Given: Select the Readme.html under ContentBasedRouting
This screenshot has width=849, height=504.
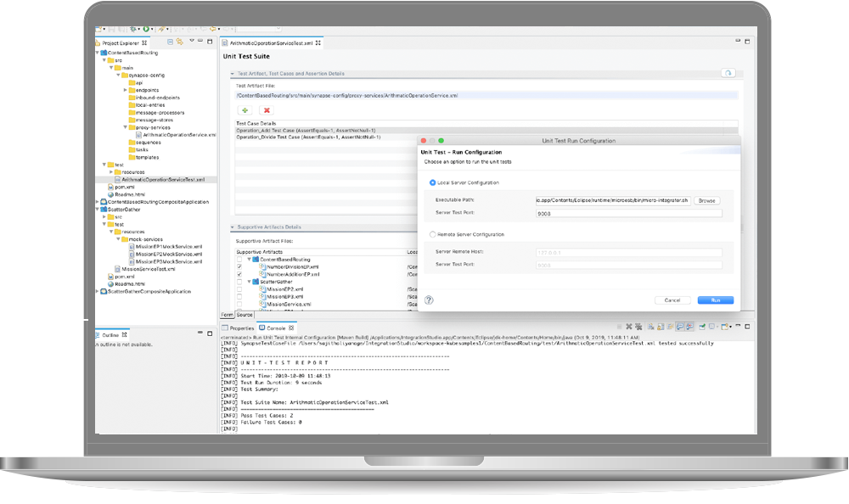Looking at the screenshot, I should coord(130,194).
